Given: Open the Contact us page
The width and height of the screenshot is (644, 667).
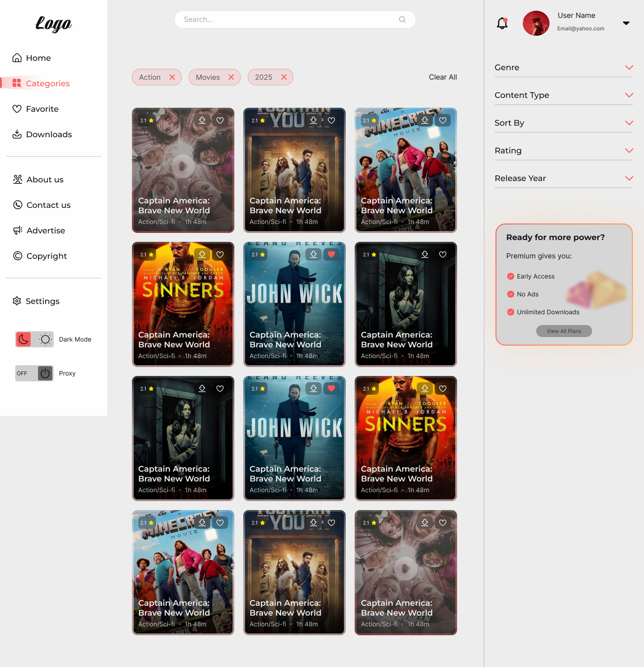Looking at the screenshot, I should pos(42,205).
